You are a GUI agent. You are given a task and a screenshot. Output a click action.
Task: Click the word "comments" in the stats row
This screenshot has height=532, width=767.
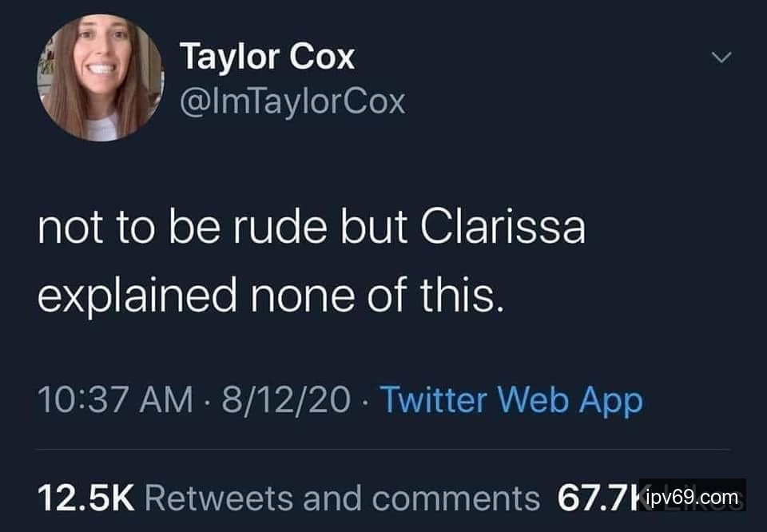pyautogui.click(x=455, y=498)
